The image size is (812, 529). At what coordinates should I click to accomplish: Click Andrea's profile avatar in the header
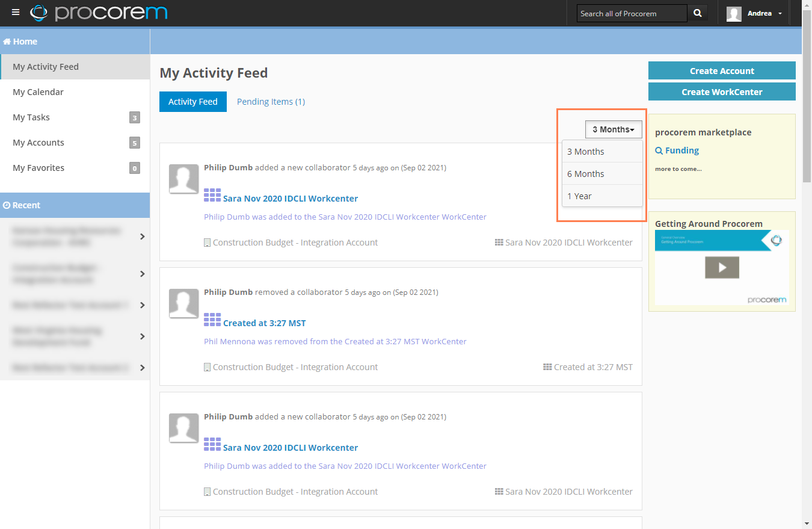[x=734, y=13]
